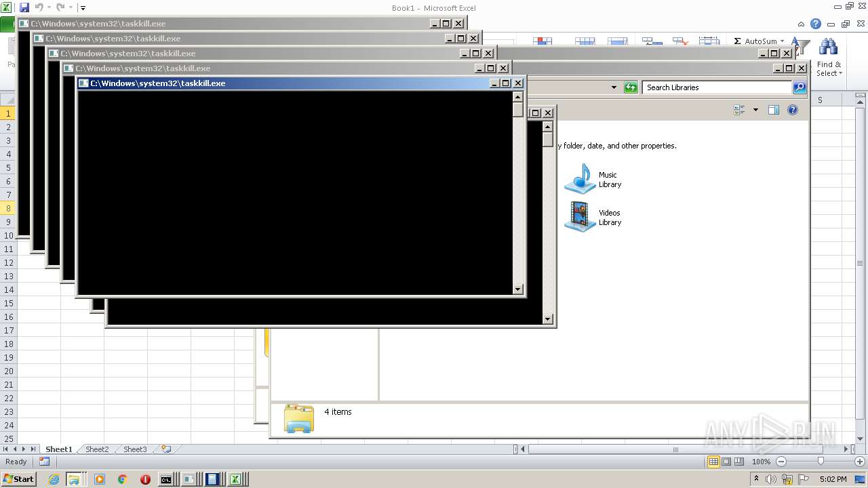Select the Music Library item
The height and width of the screenshot is (488, 868).
593,180
